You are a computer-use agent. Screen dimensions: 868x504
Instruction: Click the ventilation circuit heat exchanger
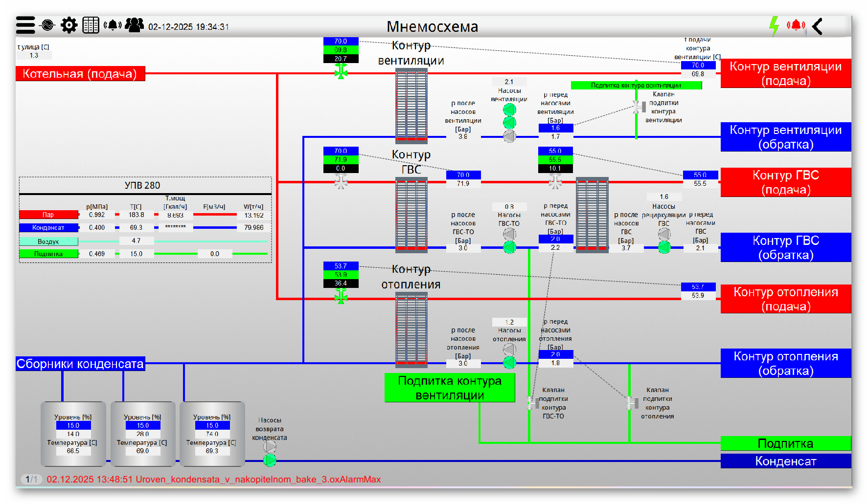411,106
